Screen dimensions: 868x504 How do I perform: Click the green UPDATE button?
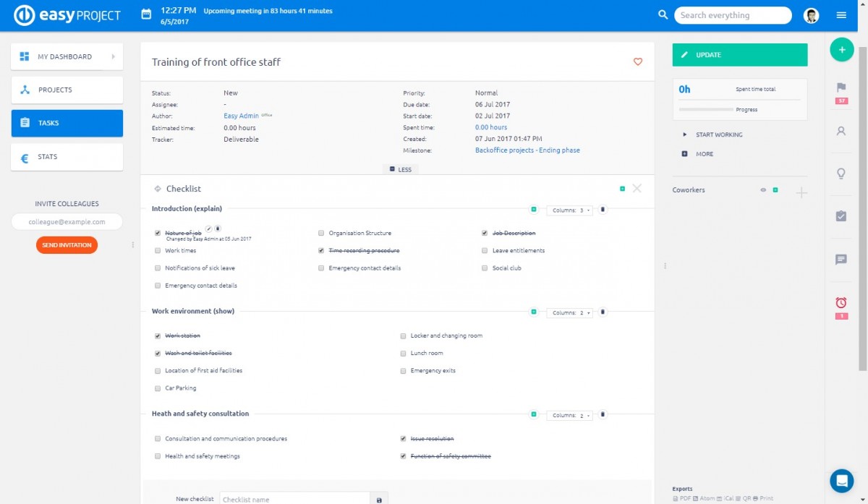tap(739, 54)
